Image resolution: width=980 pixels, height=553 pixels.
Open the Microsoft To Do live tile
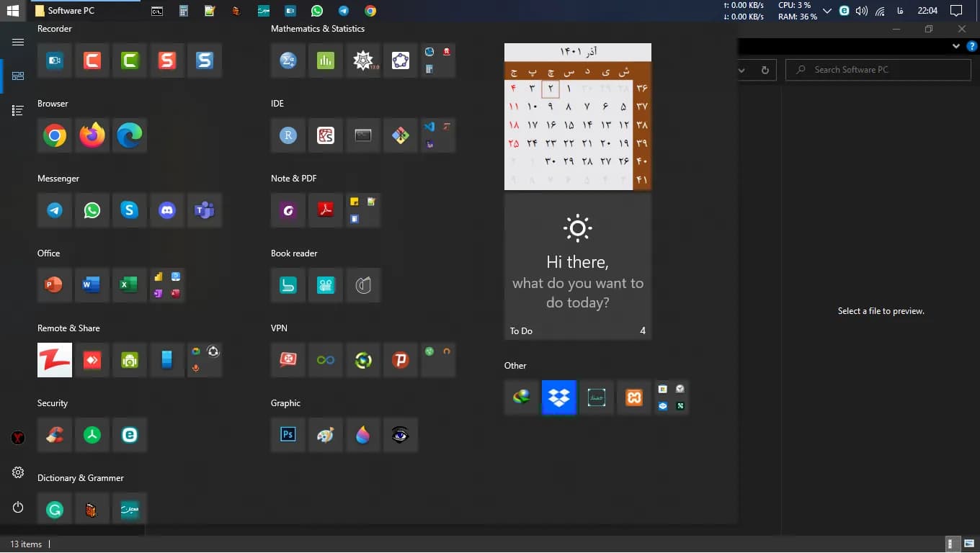[x=578, y=266]
